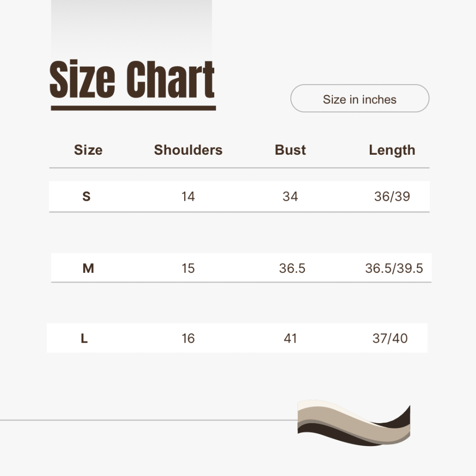Viewport: 476px width, 476px height.
Task: Select the Size Chart heading
Action: click(132, 79)
